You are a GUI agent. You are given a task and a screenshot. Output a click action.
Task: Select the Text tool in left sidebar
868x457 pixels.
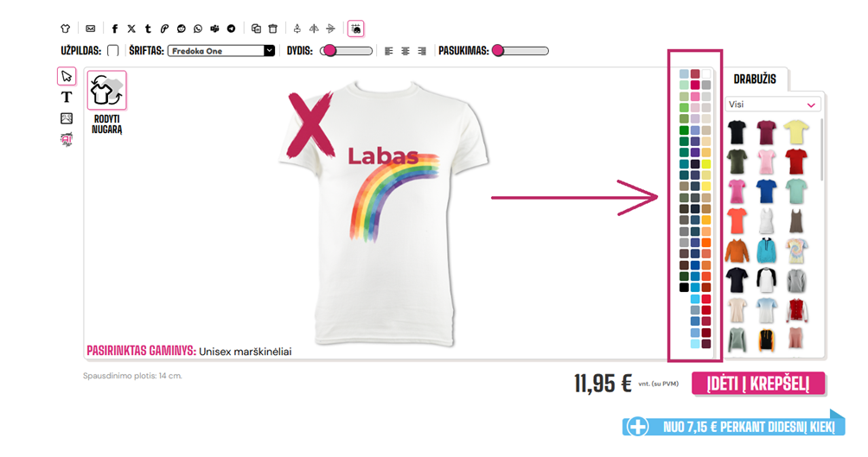coord(67,97)
